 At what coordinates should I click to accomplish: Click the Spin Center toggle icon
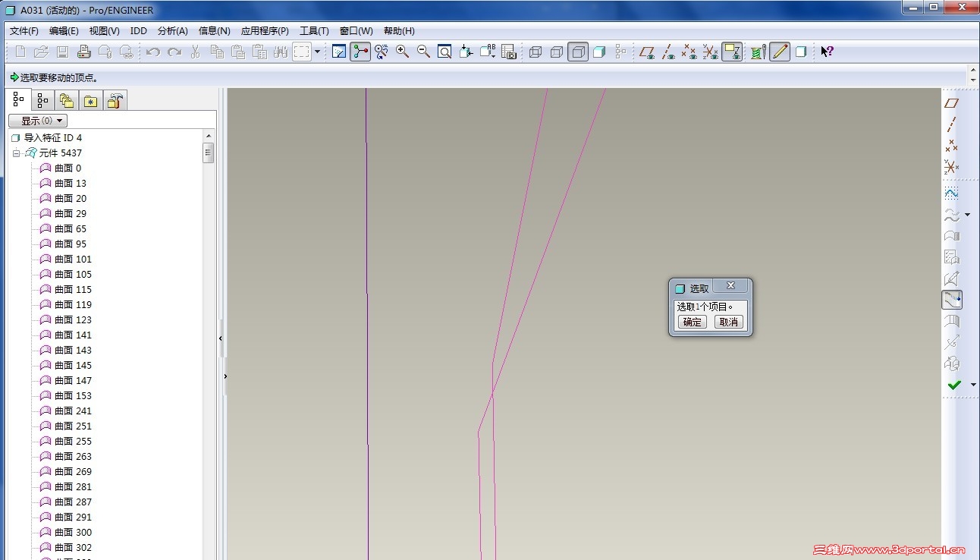tap(360, 52)
